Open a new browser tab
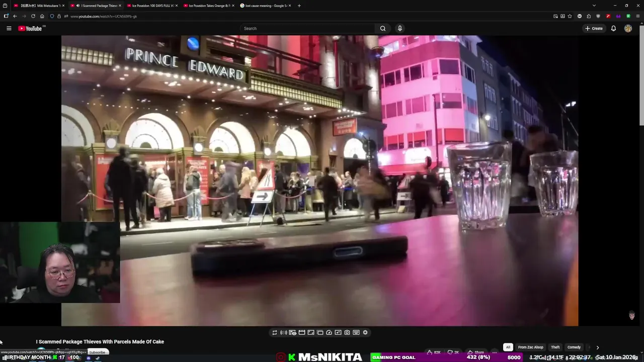Screen dimensions: 644x362 tap(299, 6)
